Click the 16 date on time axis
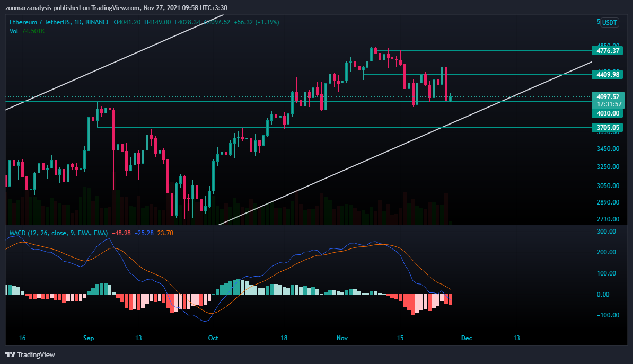The height and width of the screenshot is (364, 633). tap(22, 338)
